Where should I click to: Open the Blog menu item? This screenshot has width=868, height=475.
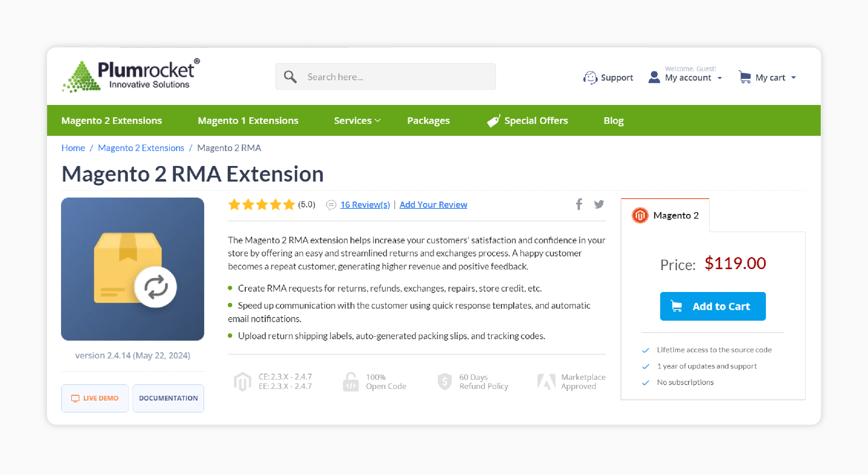pos(614,121)
